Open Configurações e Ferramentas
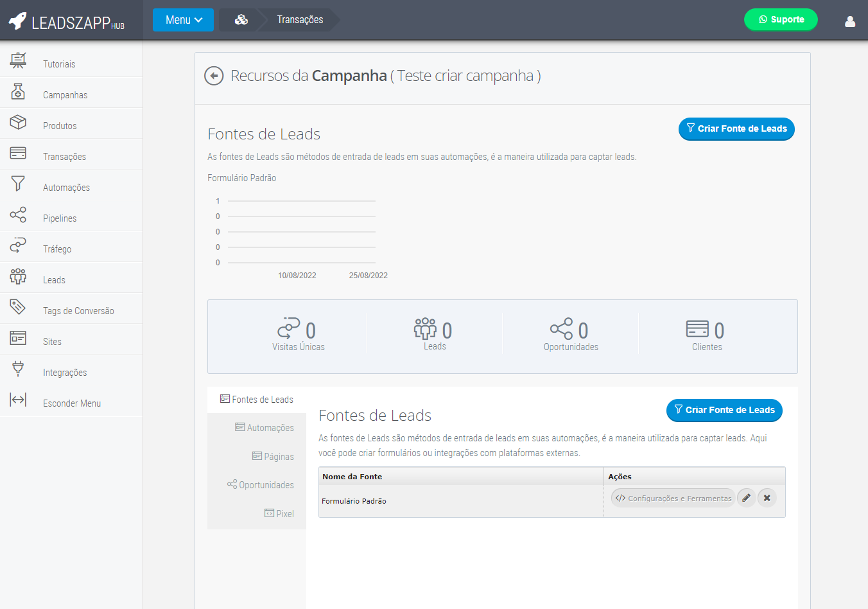The height and width of the screenshot is (609, 868). 673,498
